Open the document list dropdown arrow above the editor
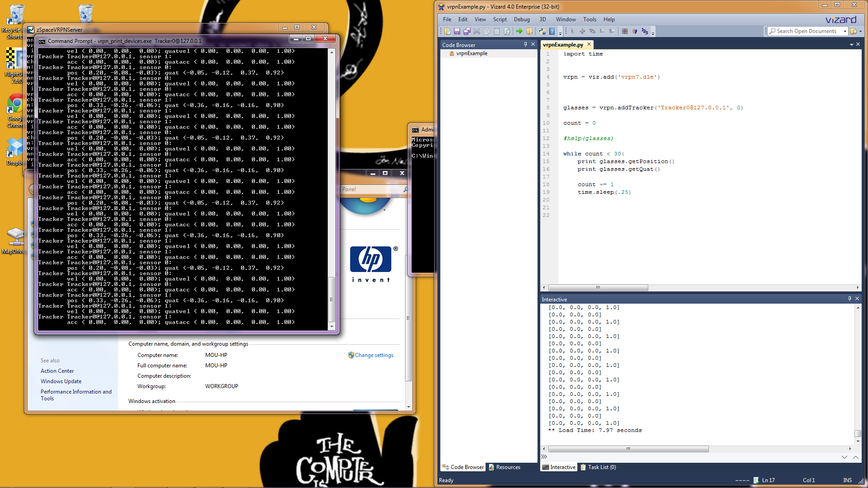This screenshot has width=868, height=488. [x=851, y=44]
